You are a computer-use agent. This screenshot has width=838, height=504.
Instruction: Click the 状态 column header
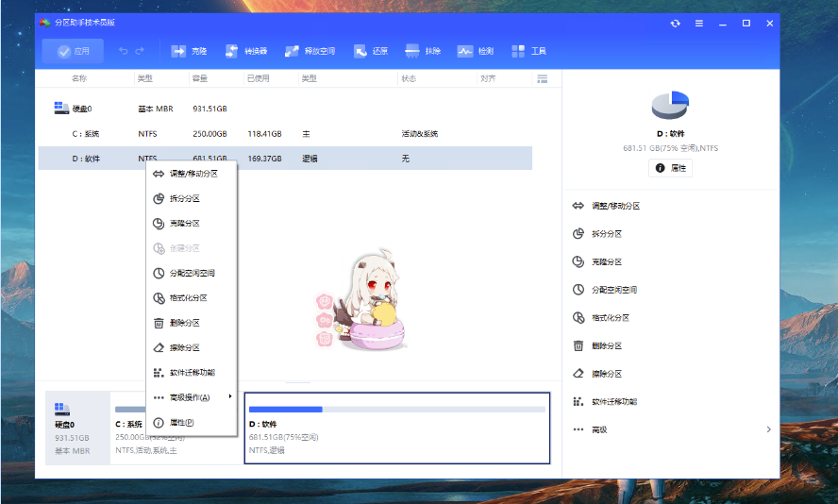click(x=409, y=78)
